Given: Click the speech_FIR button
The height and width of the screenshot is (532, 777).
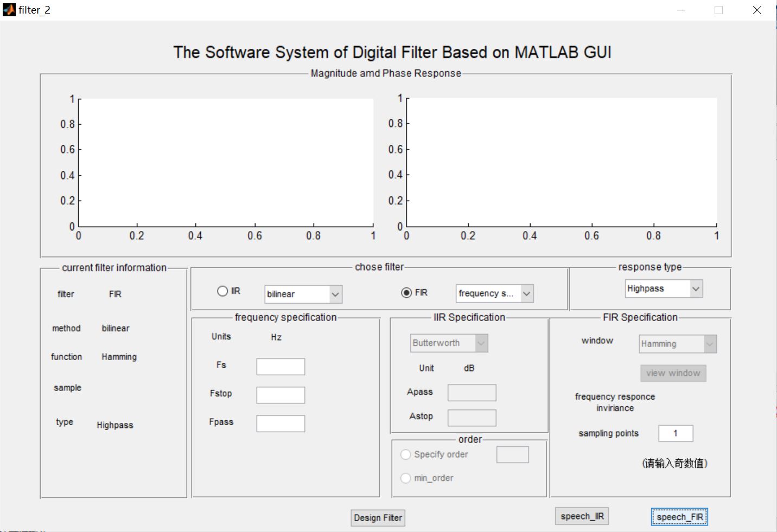Looking at the screenshot, I should click(679, 517).
